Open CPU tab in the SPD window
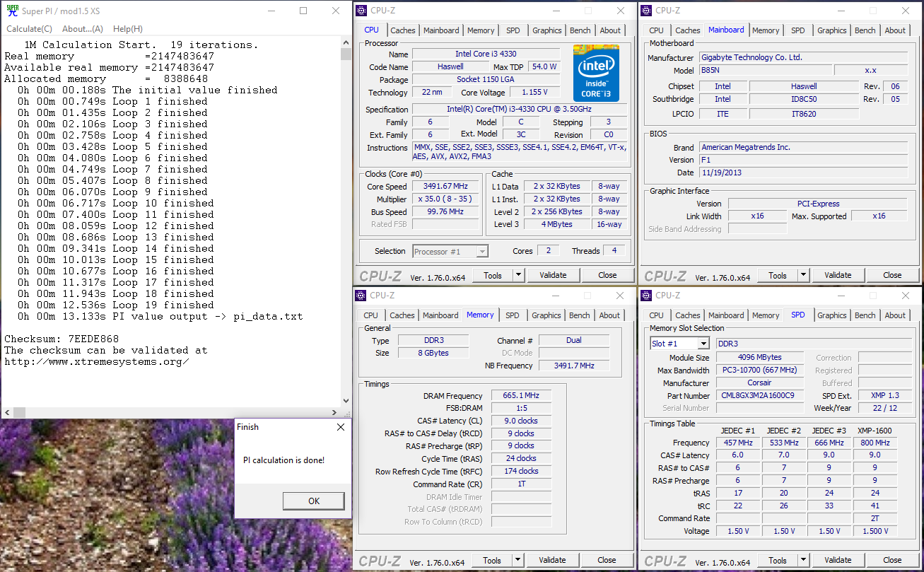 [656, 315]
